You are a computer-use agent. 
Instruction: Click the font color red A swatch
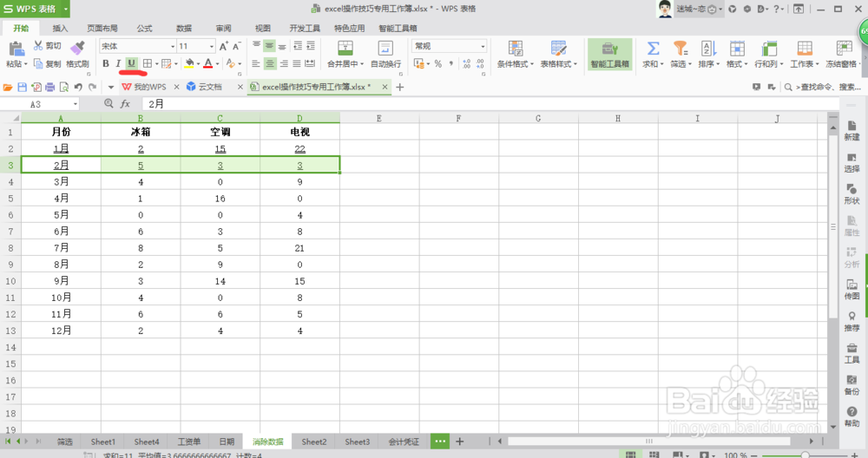coord(208,63)
